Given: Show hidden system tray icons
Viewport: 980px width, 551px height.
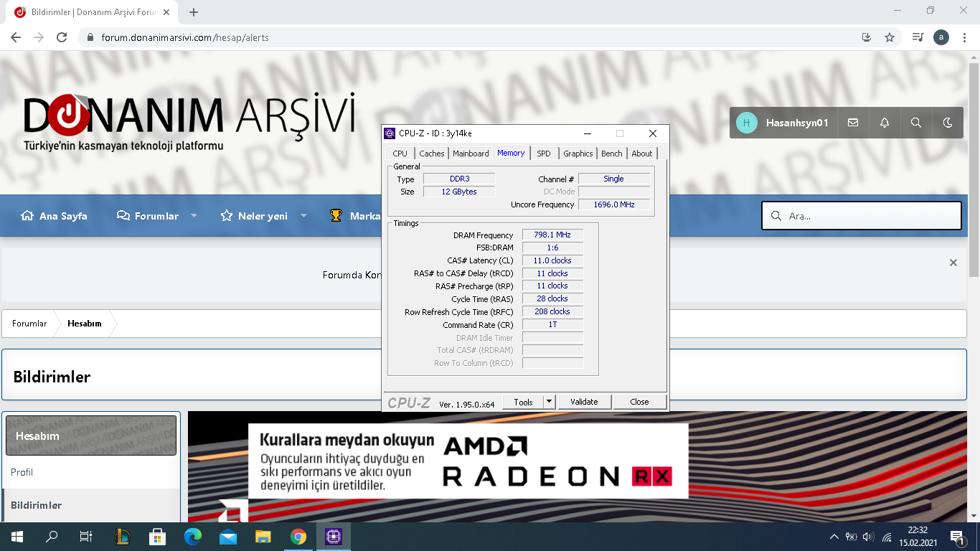Looking at the screenshot, I should pos(834,537).
